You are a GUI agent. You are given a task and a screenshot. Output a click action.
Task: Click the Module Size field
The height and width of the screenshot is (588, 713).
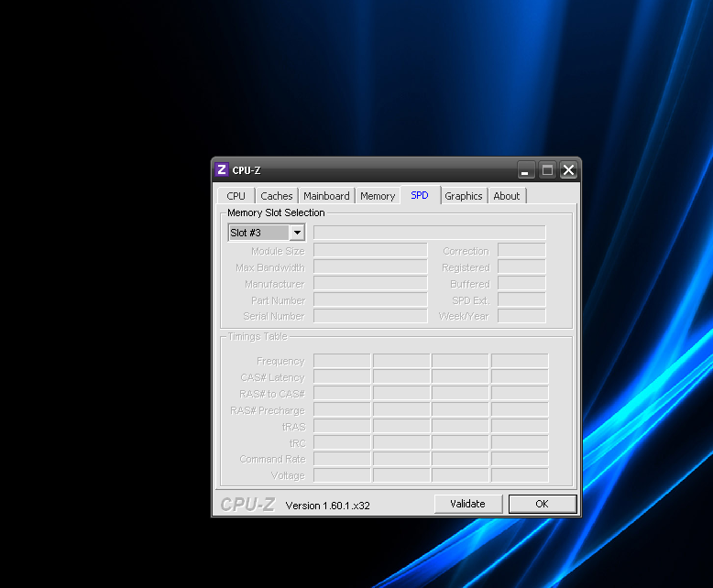370,251
